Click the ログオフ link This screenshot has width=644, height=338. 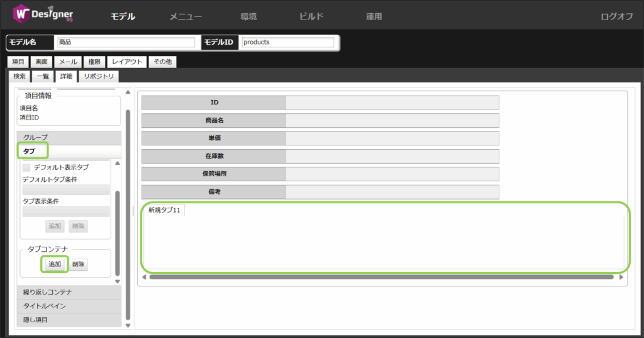[617, 17]
